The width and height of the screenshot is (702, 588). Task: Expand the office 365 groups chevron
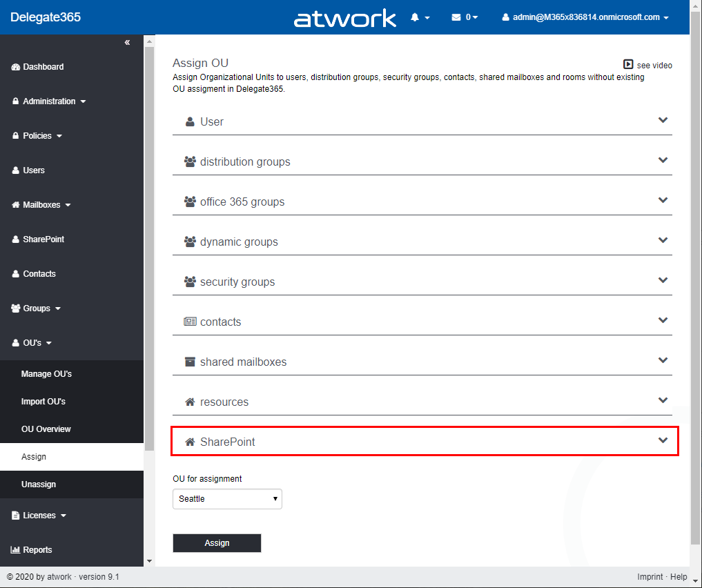(x=663, y=200)
